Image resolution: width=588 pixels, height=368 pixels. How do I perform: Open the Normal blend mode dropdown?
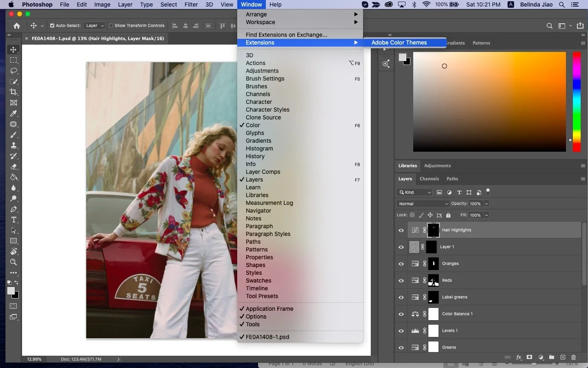tap(423, 204)
